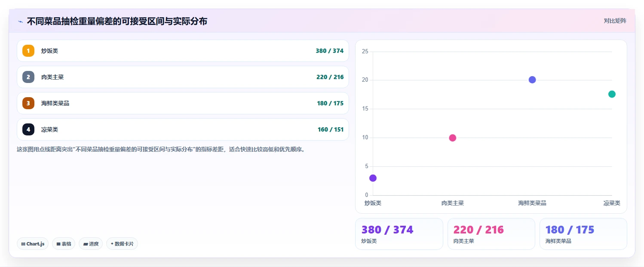Click the chart title heading text
644x267 pixels.
click(117, 21)
